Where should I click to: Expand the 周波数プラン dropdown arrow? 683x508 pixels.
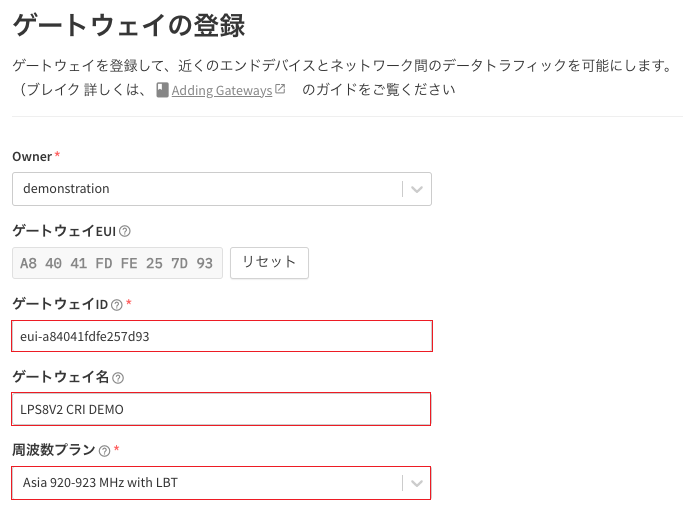click(417, 483)
